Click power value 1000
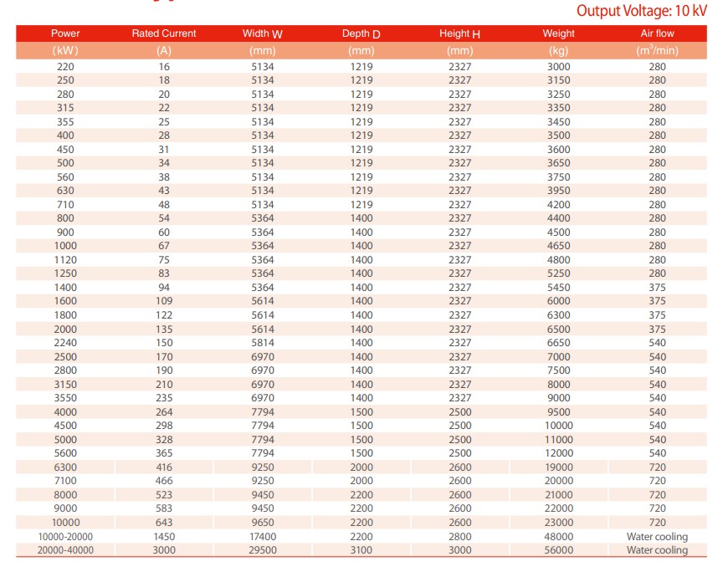 click(x=65, y=246)
